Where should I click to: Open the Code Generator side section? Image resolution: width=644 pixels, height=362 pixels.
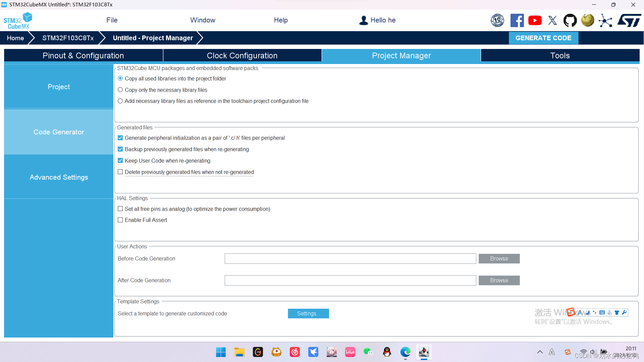(x=59, y=132)
